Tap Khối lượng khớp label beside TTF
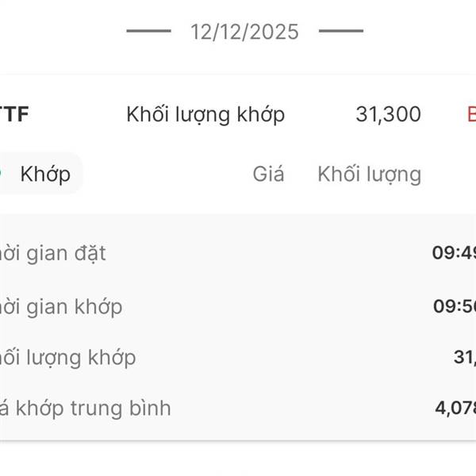Image resolution: width=476 pixels, height=476 pixels. pos(205,114)
